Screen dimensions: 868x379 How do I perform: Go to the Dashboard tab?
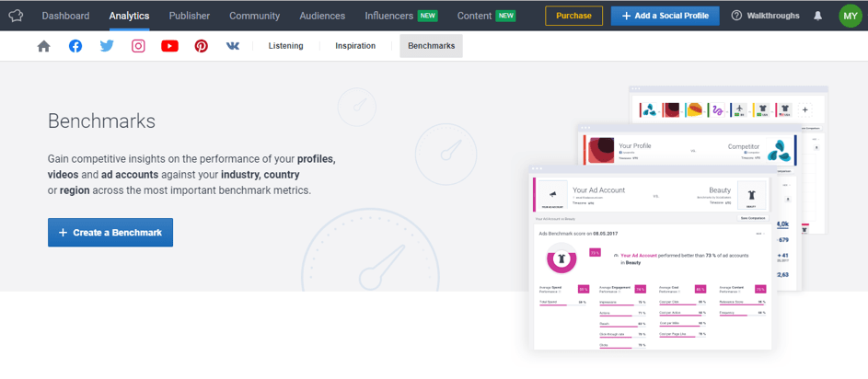pos(66,16)
